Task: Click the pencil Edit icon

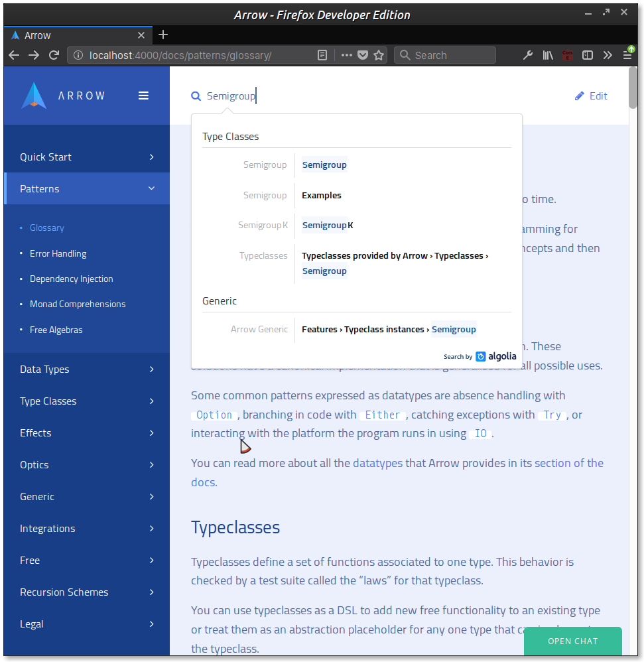Action: [580, 96]
